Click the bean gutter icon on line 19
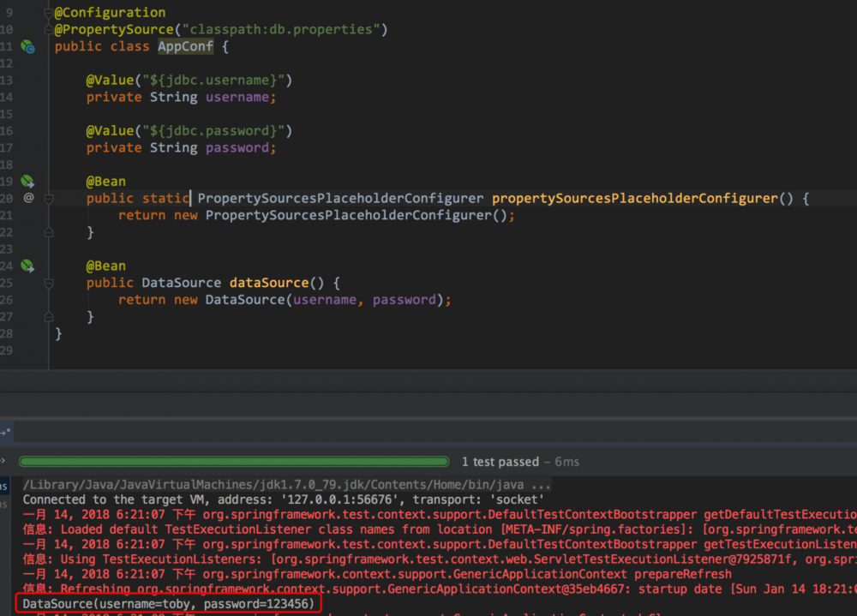 pyautogui.click(x=27, y=181)
